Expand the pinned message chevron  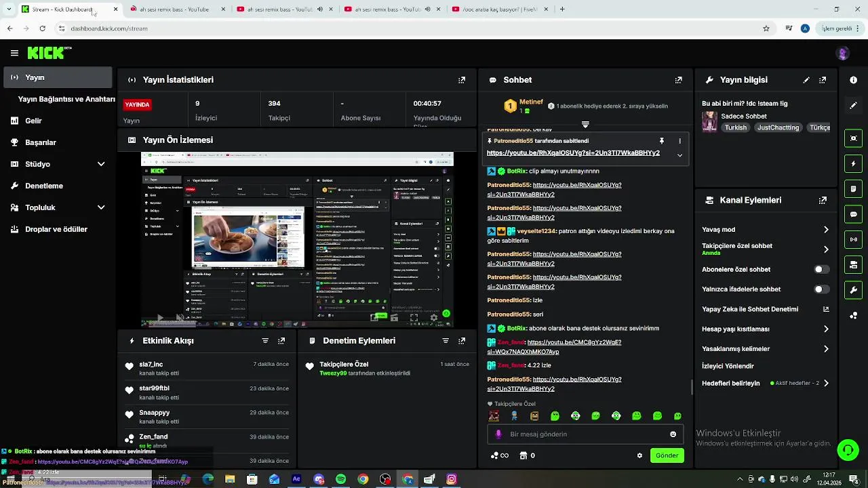click(x=679, y=155)
